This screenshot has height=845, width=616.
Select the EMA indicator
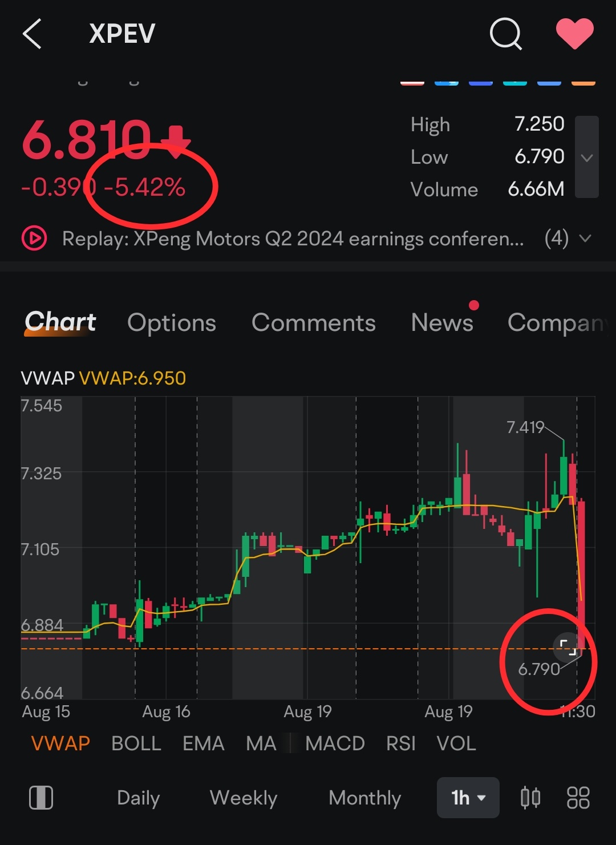click(204, 743)
